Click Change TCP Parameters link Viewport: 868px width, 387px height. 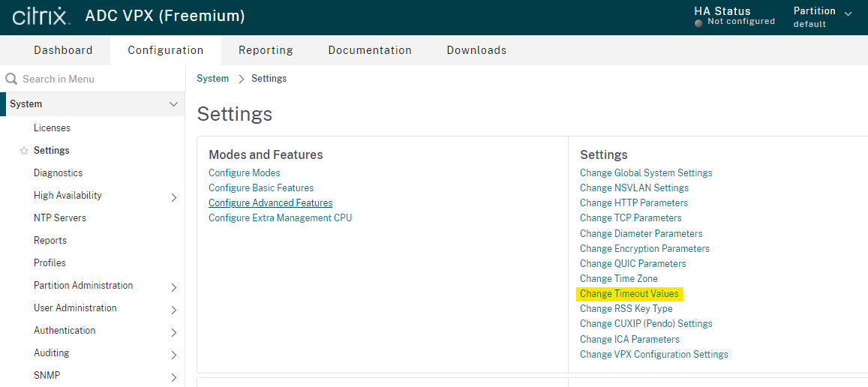[x=630, y=217]
